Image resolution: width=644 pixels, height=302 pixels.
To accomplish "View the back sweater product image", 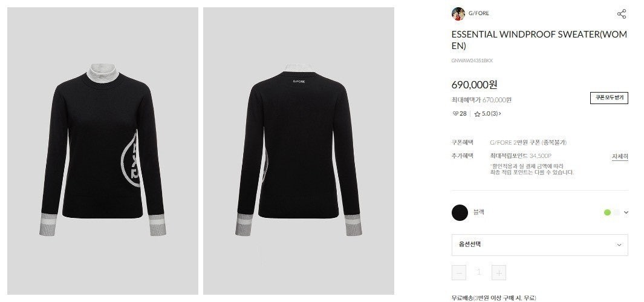I will pos(299,151).
